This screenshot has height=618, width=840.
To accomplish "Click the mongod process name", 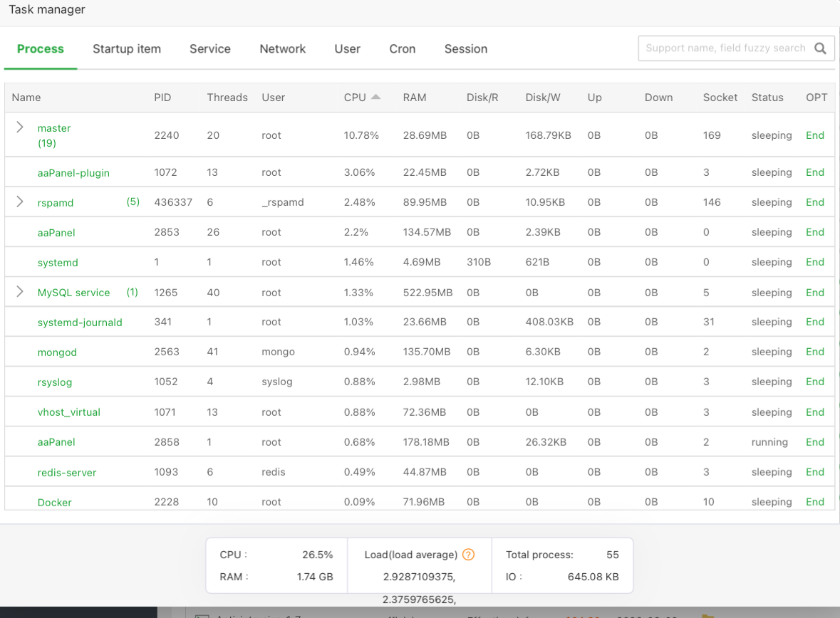I will (57, 352).
